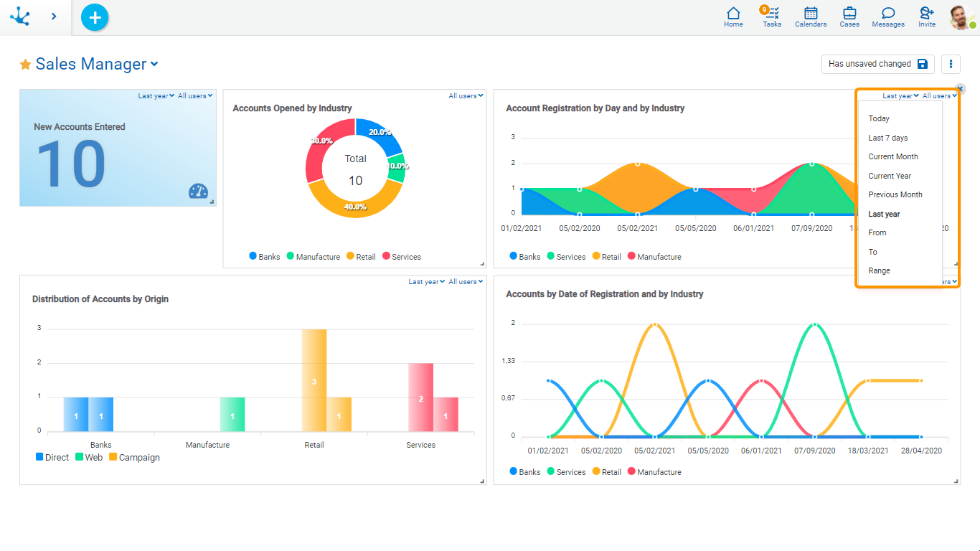Open the Calendars icon
Image resolution: width=980 pixels, height=551 pixels.
point(811,17)
